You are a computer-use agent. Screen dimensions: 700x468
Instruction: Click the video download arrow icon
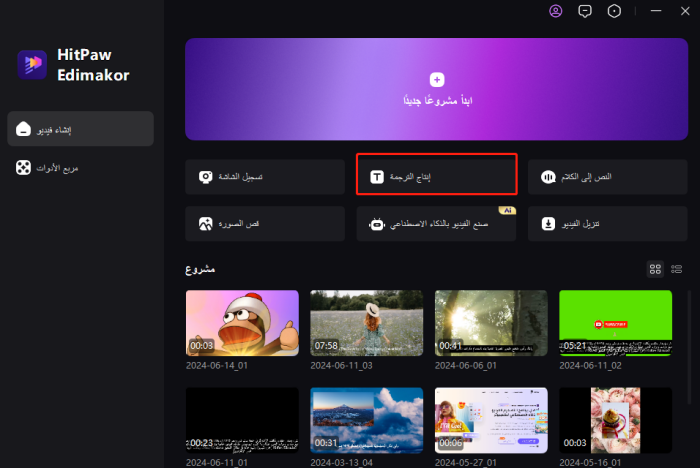tap(548, 224)
